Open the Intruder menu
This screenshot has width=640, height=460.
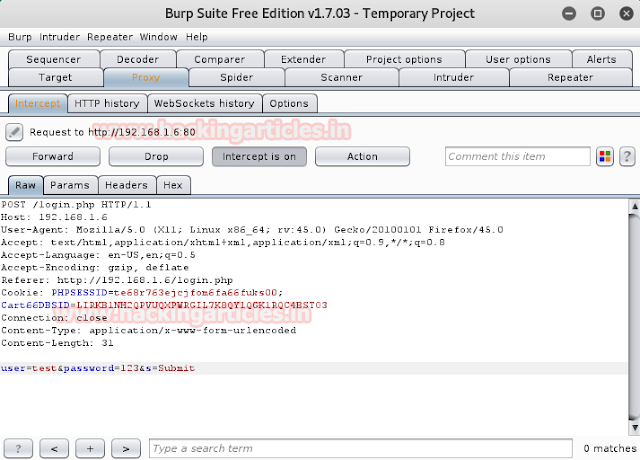tap(60, 37)
